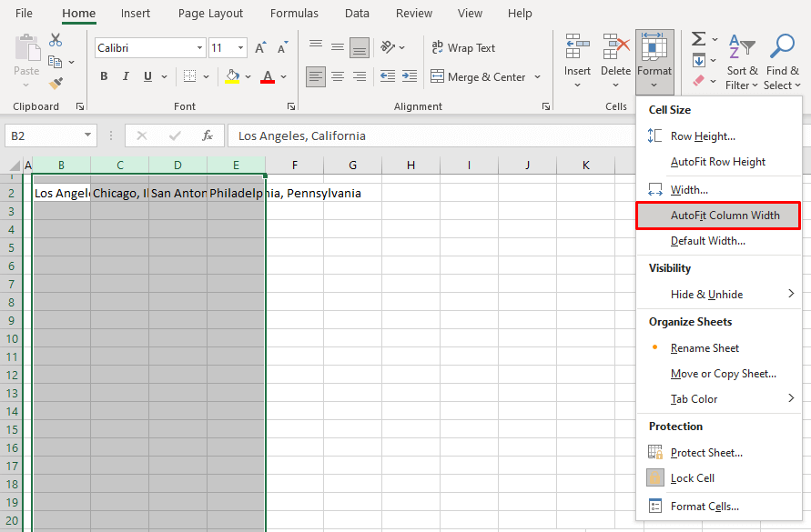The height and width of the screenshot is (532, 811).
Task: Toggle bold formatting
Action: pyautogui.click(x=104, y=76)
